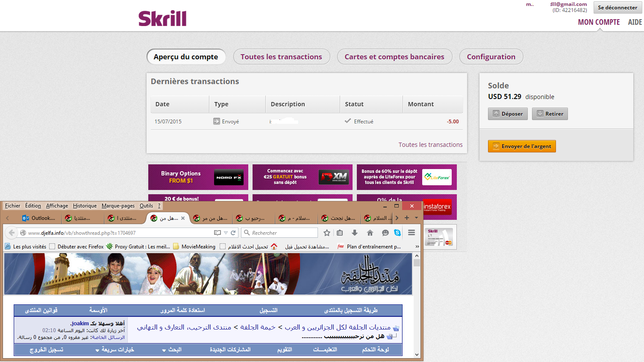Click the LiteForex bonus ad

(x=407, y=177)
